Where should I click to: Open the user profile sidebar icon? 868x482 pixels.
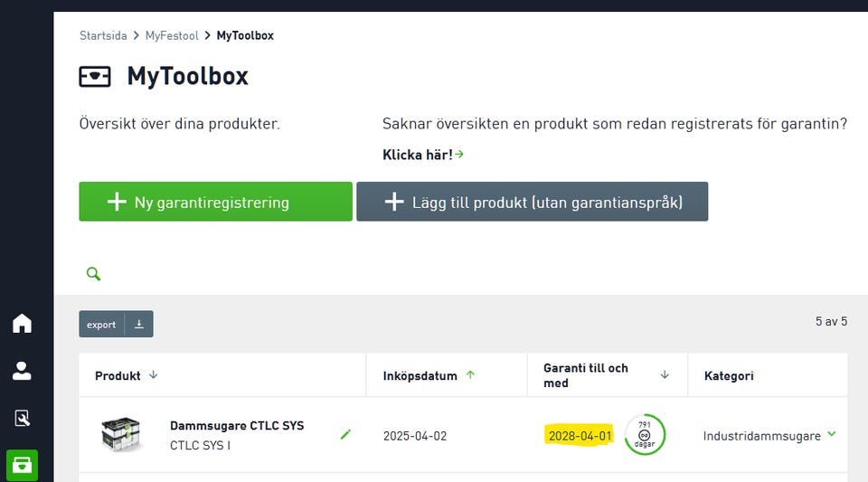click(22, 371)
